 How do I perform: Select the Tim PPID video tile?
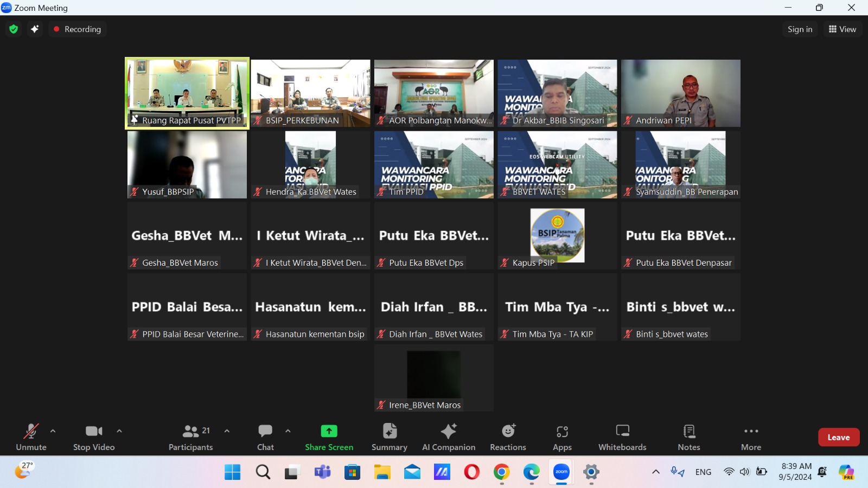434,164
